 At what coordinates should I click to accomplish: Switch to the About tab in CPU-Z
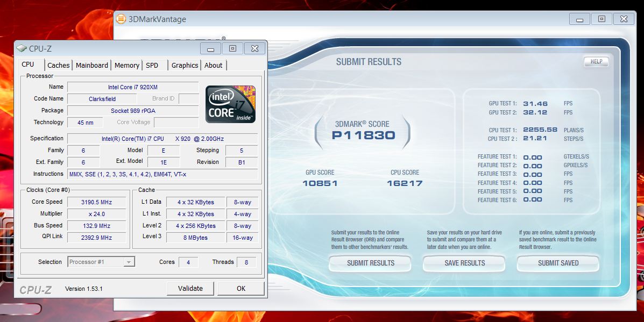click(214, 65)
